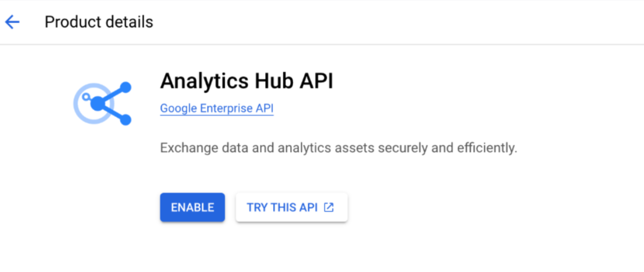Enable the Analytics Hub API
The width and height of the screenshot is (644, 272).
192,208
